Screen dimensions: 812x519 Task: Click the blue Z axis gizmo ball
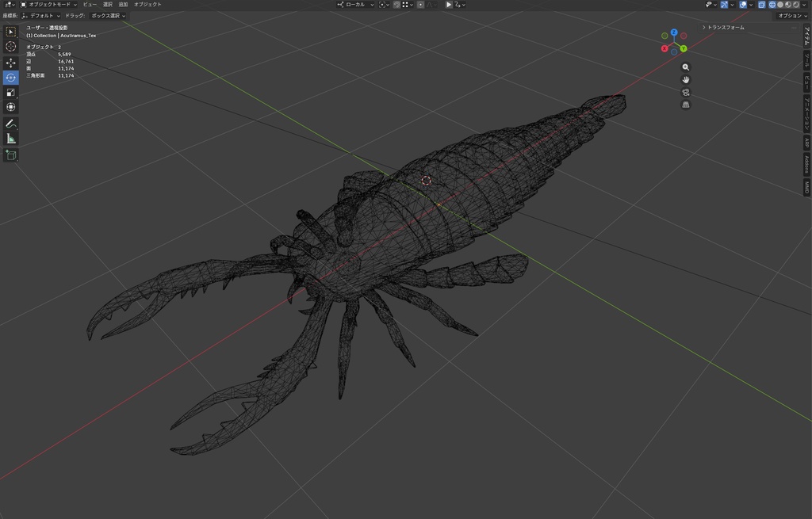tap(674, 32)
